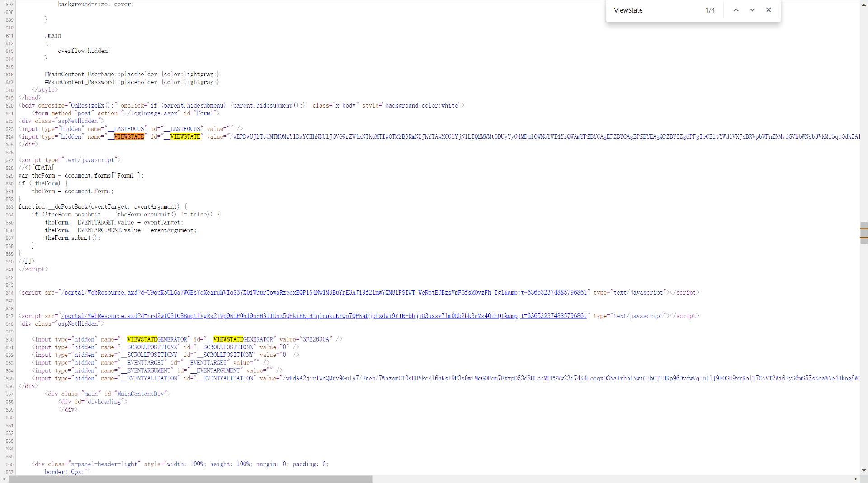Click theForm.__EVENTTARGET.value assignment line

(x=114, y=223)
